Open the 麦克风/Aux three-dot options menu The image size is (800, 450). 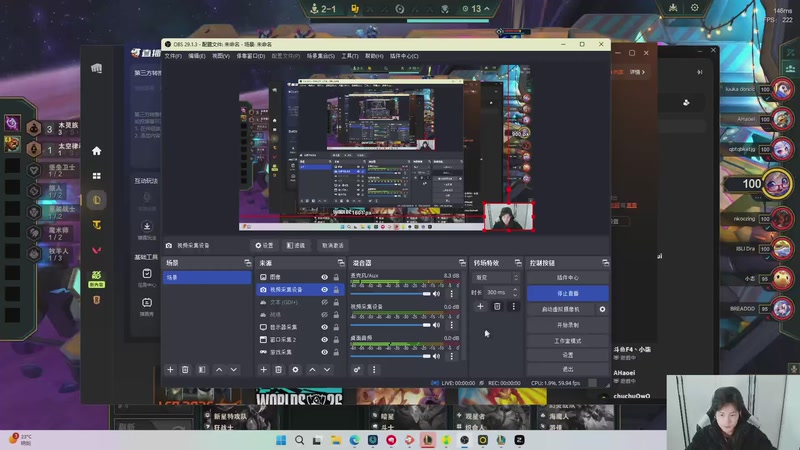pyautogui.click(x=452, y=294)
